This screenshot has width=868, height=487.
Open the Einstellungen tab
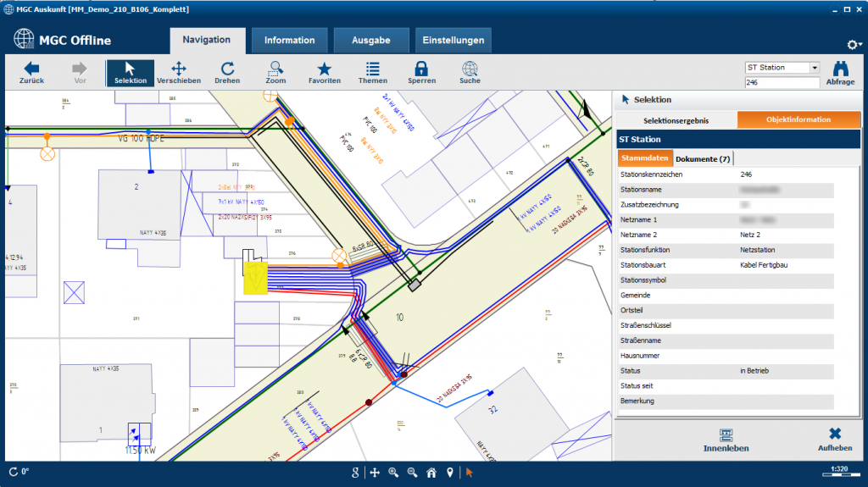pos(453,41)
